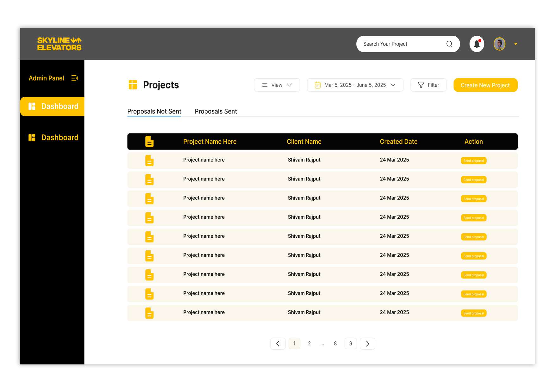Click the yellow Projects grid icon
Viewport: 555px width, 392px height.
click(x=133, y=85)
